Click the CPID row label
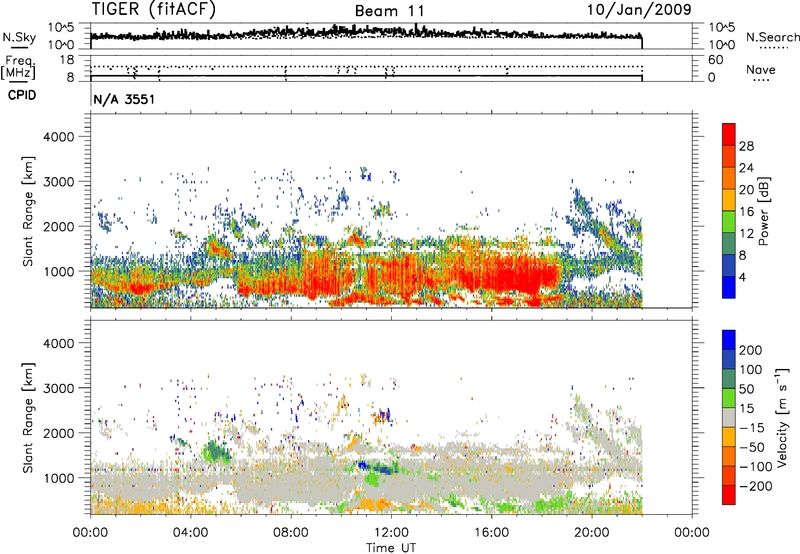This screenshot has height=554, width=800. (x=22, y=95)
